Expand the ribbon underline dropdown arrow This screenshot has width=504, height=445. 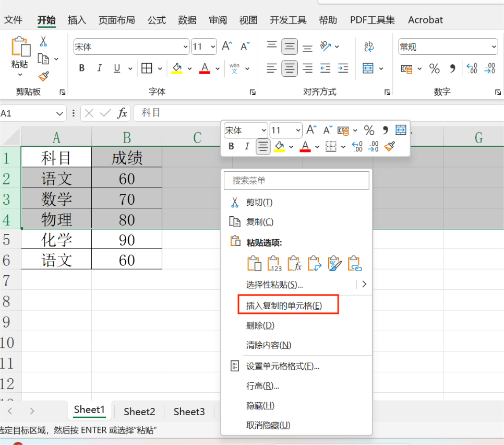click(130, 68)
